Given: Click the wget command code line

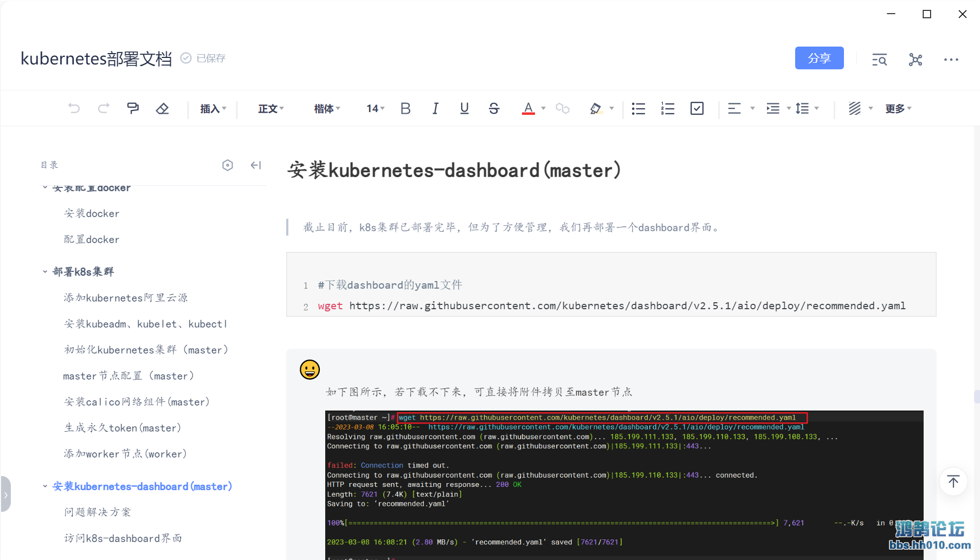Looking at the screenshot, I should click(611, 306).
